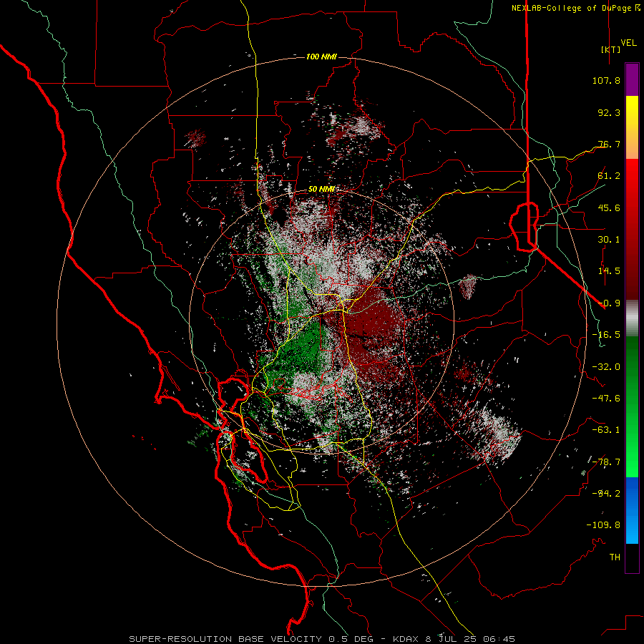Click the 107.8 velocity scale value
This screenshot has height=644, width=644.
click(x=606, y=80)
